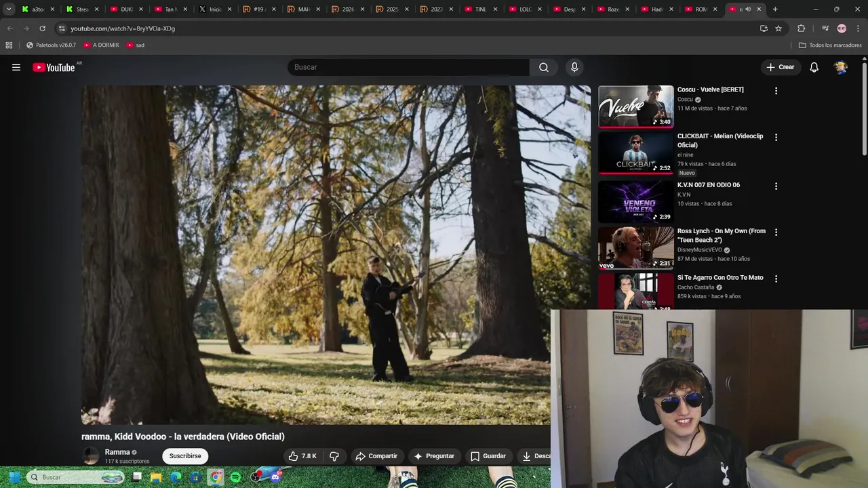Open File Explorer from the taskbar

click(156, 477)
